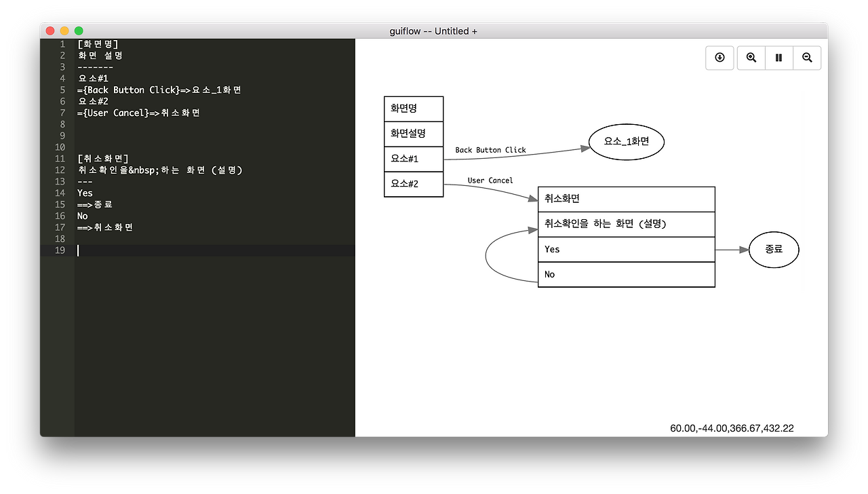This screenshot has width=868, height=494.
Task: Minimize the guiflow window
Action: (x=64, y=31)
